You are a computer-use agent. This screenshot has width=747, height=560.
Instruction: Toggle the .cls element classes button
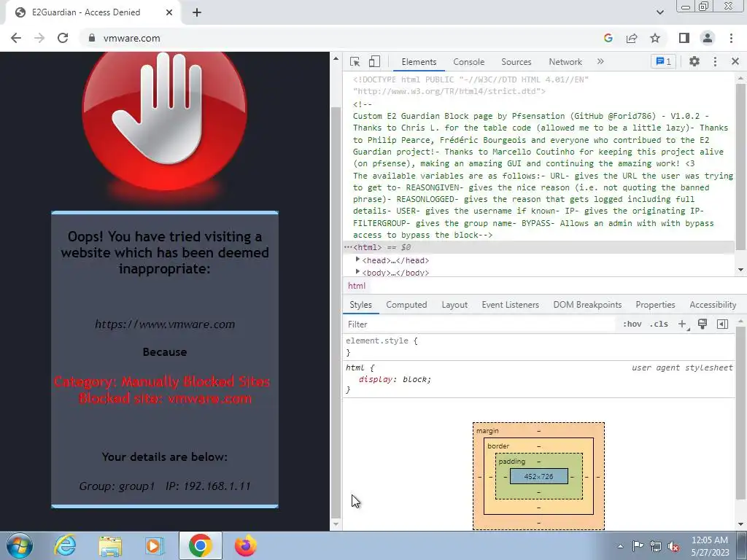point(659,324)
